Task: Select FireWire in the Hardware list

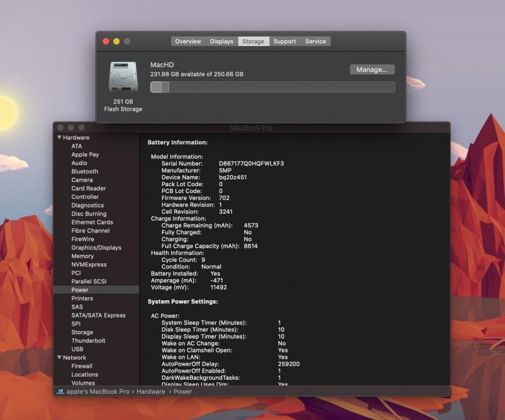Action: [x=83, y=239]
